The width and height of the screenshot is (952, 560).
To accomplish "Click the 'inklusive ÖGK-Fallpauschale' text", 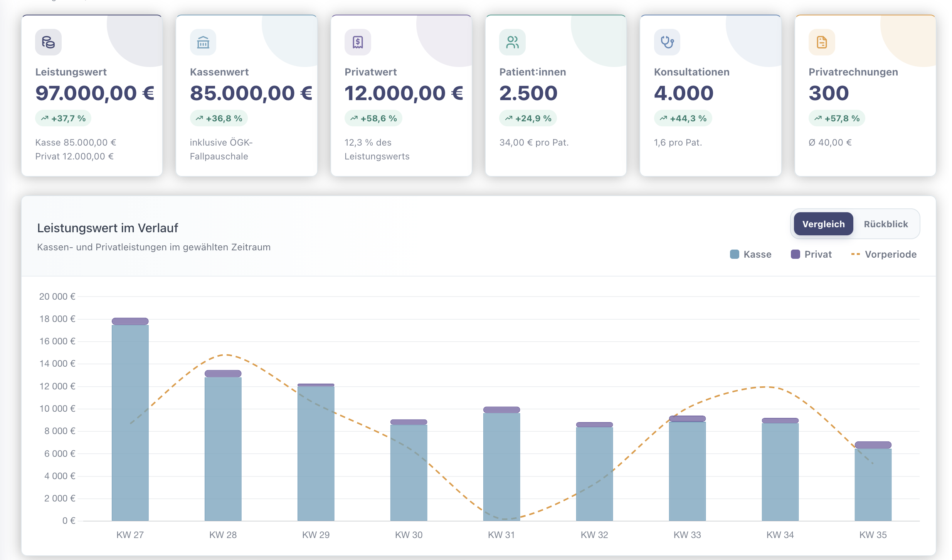I will 221,149.
